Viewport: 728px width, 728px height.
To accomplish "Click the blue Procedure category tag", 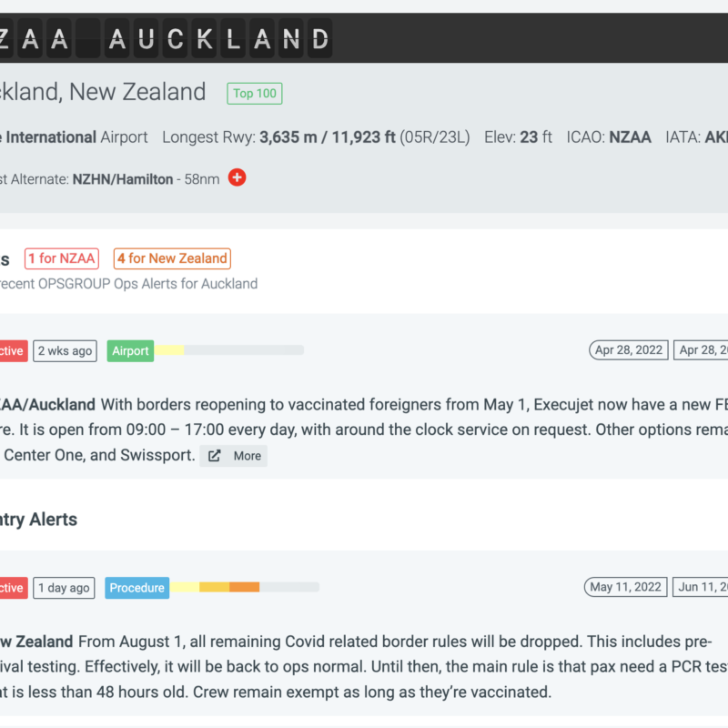I will (x=136, y=588).
